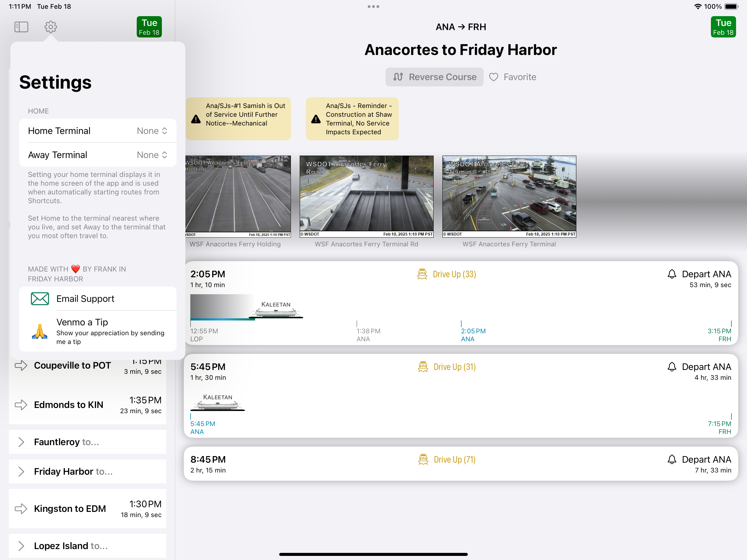This screenshot has width=747, height=560.
Task: Select Kingston to EDM route
Action: pyautogui.click(x=87, y=509)
